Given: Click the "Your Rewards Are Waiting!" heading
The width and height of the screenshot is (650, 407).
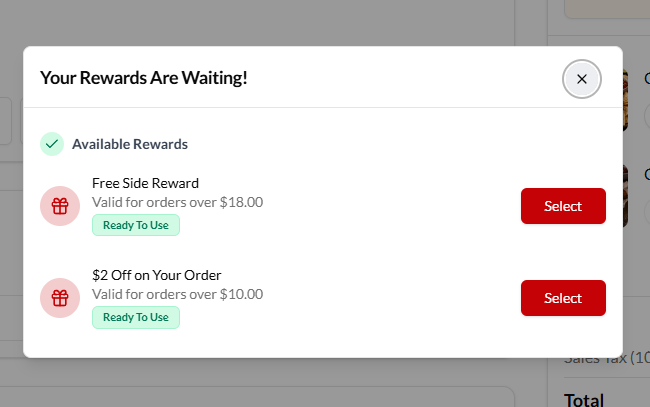Looking at the screenshot, I should [143, 78].
